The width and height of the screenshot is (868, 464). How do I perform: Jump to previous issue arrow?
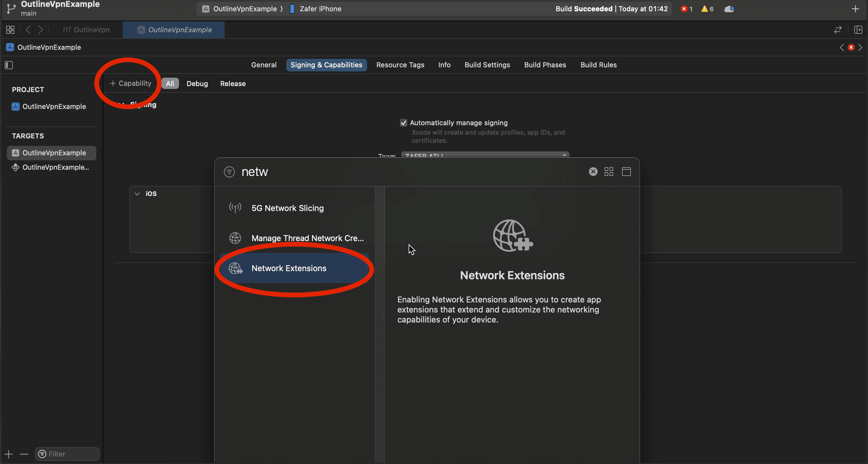[842, 47]
